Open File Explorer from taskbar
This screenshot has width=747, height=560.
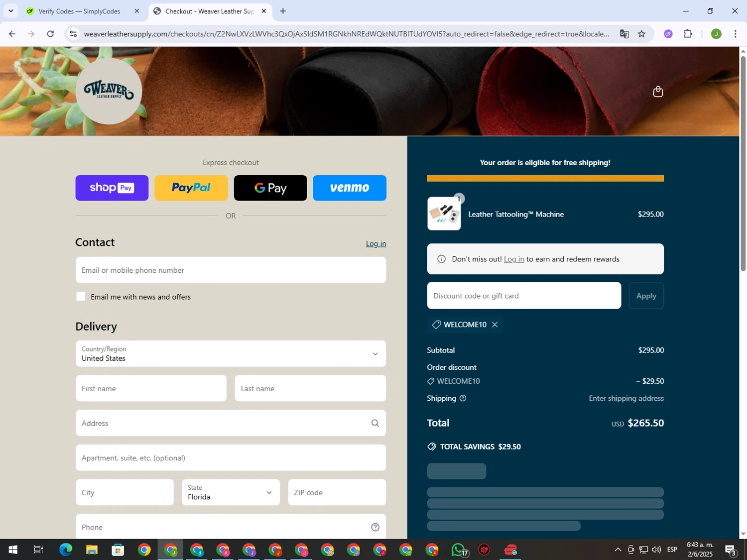coord(92,550)
